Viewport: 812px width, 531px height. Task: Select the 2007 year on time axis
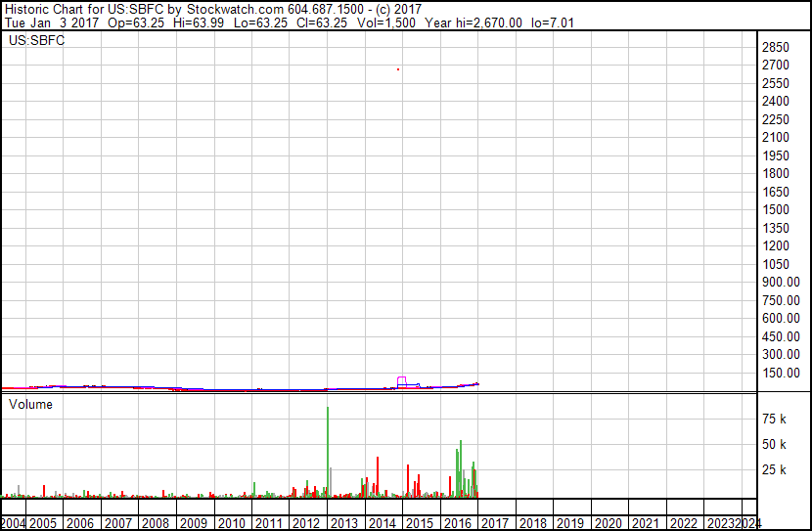coord(118,523)
